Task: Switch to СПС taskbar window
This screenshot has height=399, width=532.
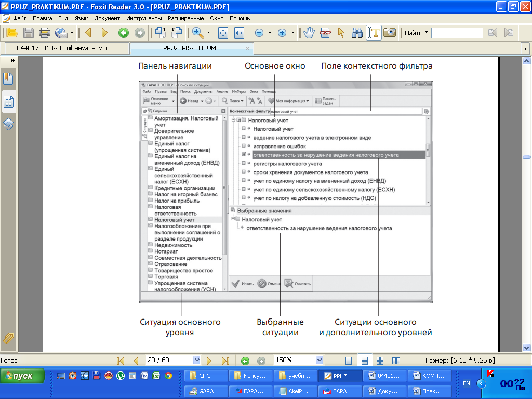Action: pos(206,376)
